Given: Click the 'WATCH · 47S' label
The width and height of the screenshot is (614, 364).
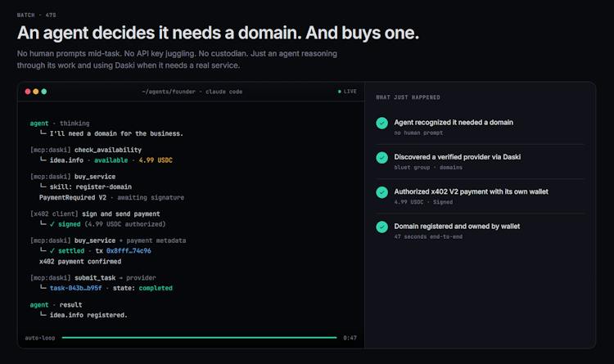Looking at the screenshot, I should pos(36,16).
